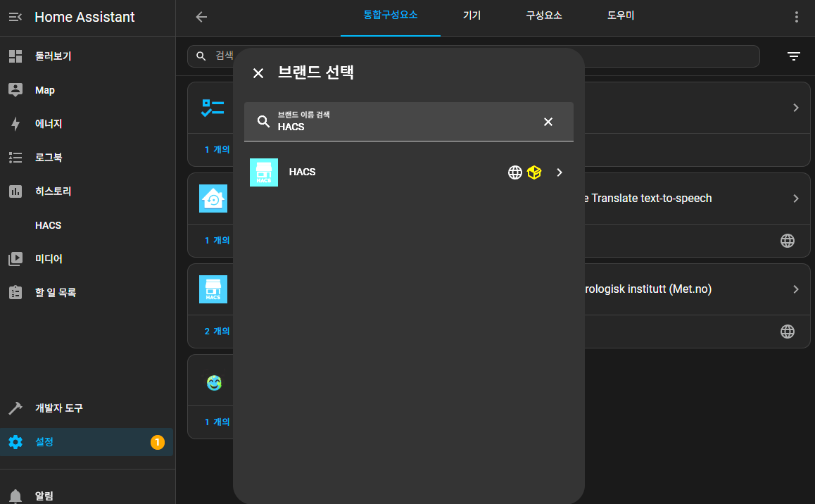Click the 브랜드 이름 검색 field
815x504 pixels.
pyautogui.click(x=408, y=122)
